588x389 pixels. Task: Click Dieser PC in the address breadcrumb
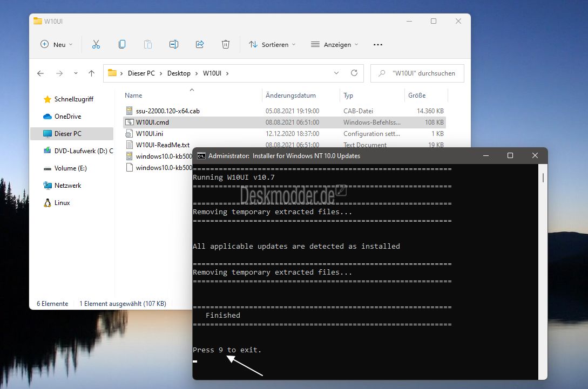[x=141, y=73]
